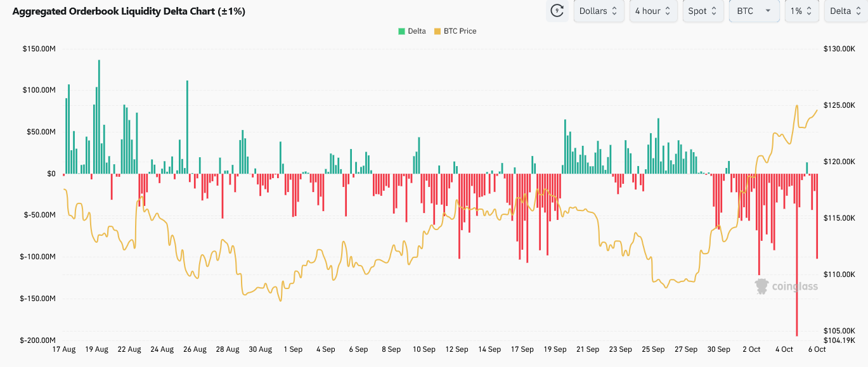Click the $-50.00M left axis label

click(40, 215)
